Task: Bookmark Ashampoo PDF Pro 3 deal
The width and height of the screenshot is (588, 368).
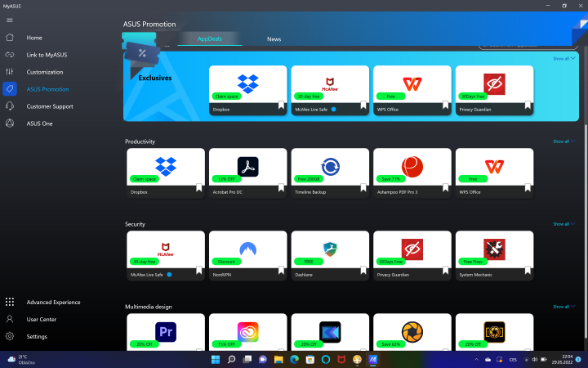Action: pos(445,188)
